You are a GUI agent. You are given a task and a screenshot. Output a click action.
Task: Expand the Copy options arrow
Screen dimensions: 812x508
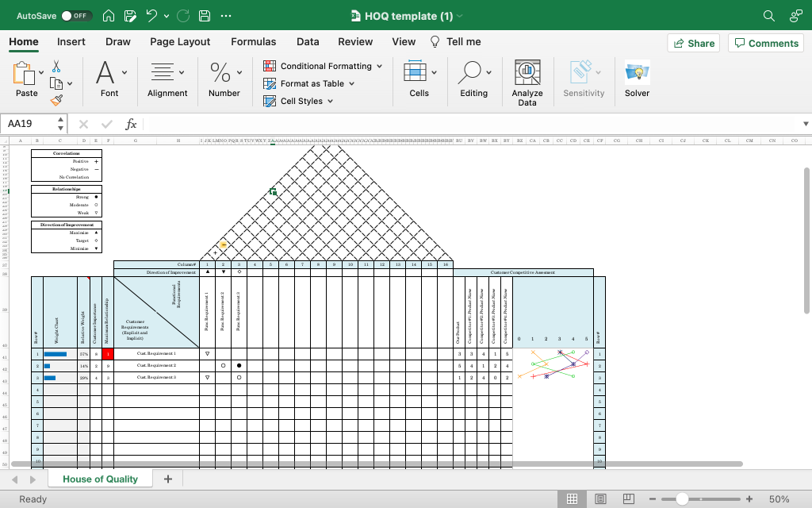click(70, 83)
